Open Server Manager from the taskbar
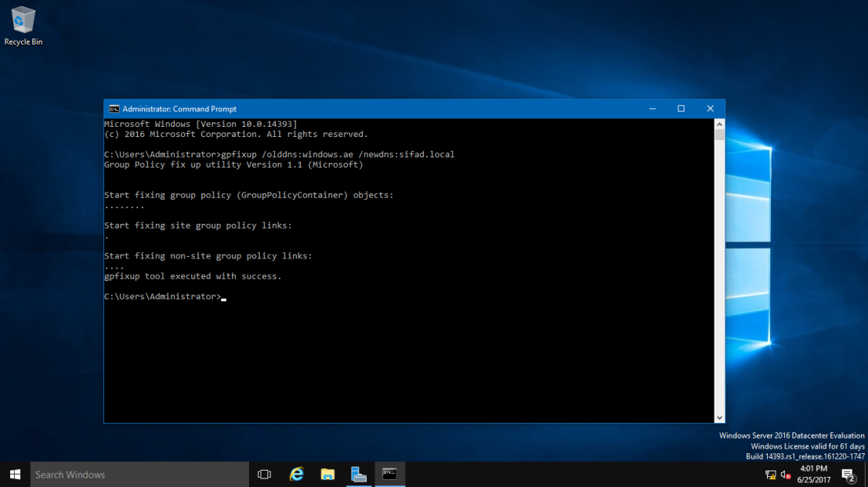This screenshot has height=487, width=868. pyautogui.click(x=359, y=474)
